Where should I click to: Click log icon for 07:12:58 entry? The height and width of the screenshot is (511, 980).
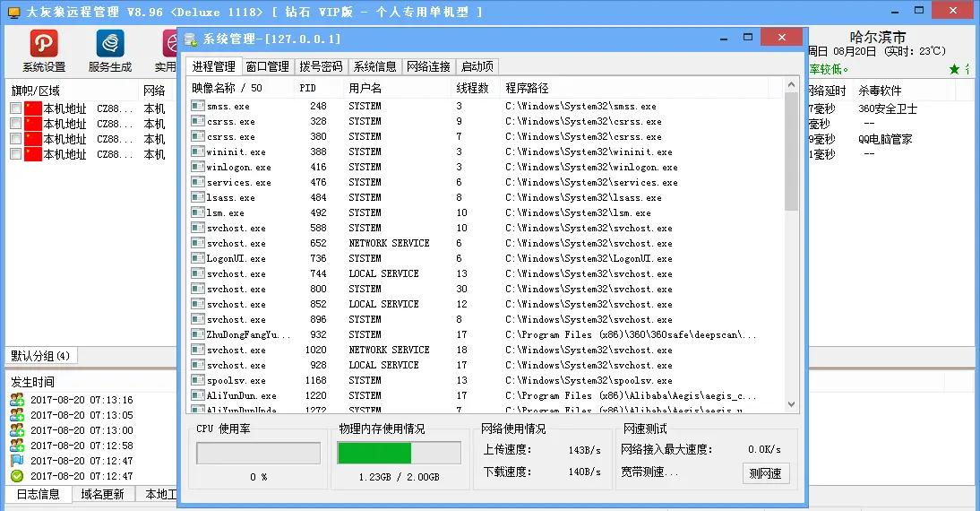click(17, 446)
